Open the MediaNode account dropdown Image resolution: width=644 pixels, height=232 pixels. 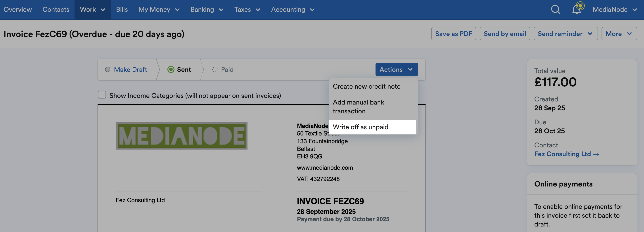click(x=615, y=10)
